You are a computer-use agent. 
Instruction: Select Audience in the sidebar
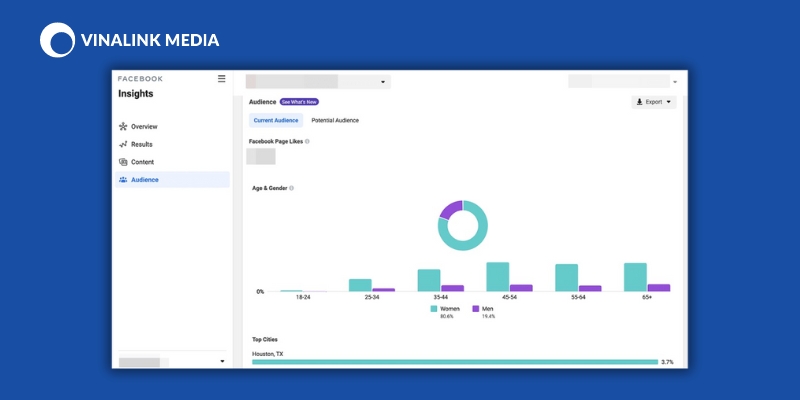click(172, 180)
